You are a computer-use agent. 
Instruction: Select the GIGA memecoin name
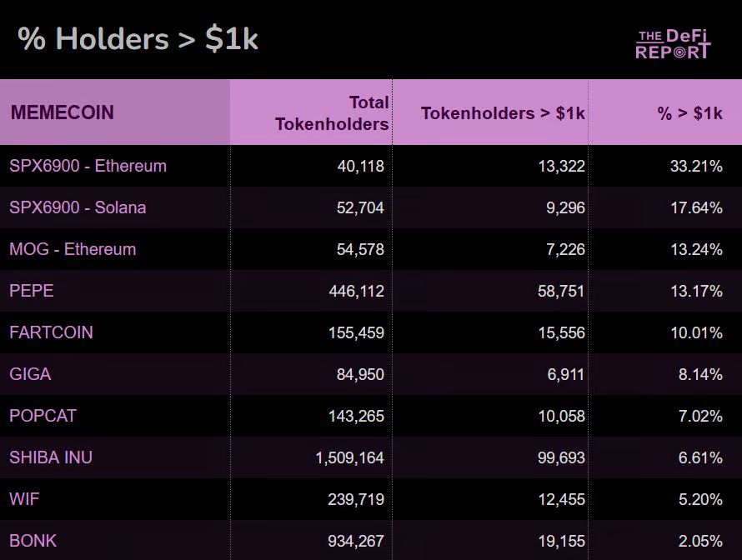coord(30,374)
